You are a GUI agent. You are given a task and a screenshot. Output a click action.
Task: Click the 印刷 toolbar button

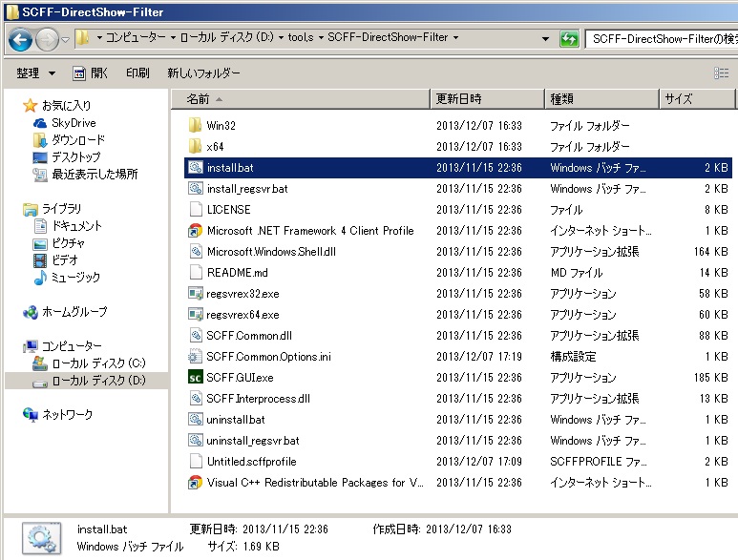(137, 73)
